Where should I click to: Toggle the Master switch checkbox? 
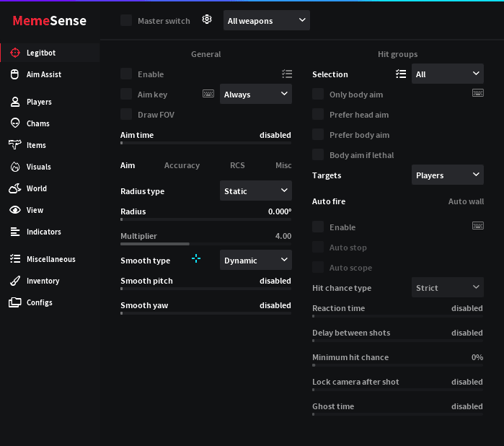(126, 20)
